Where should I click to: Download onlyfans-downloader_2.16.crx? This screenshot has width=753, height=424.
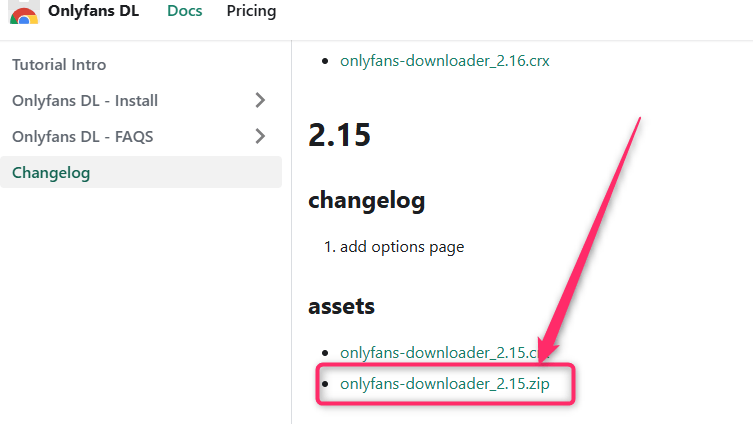click(444, 61)
